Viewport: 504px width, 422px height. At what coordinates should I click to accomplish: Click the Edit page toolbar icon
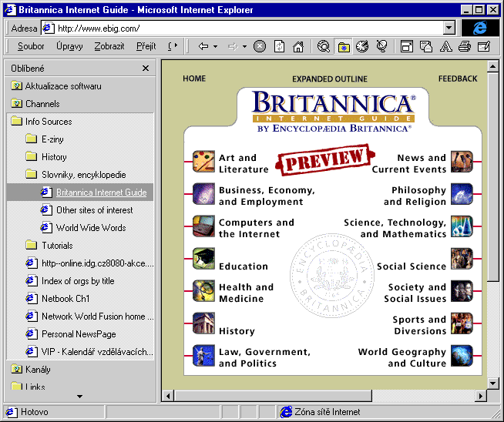point(484,46)
